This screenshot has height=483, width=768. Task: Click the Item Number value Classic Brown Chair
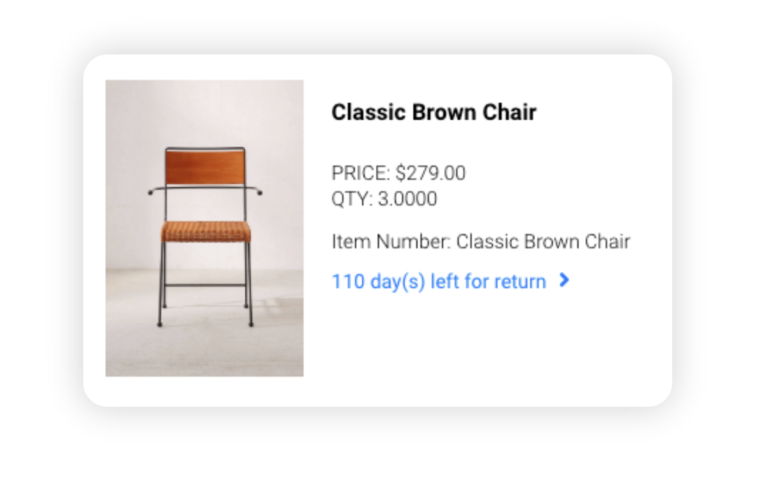(x=543, y=242)
